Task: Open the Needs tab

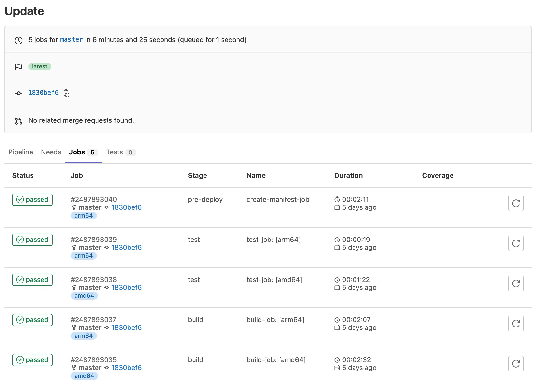Action: point(51,152)
